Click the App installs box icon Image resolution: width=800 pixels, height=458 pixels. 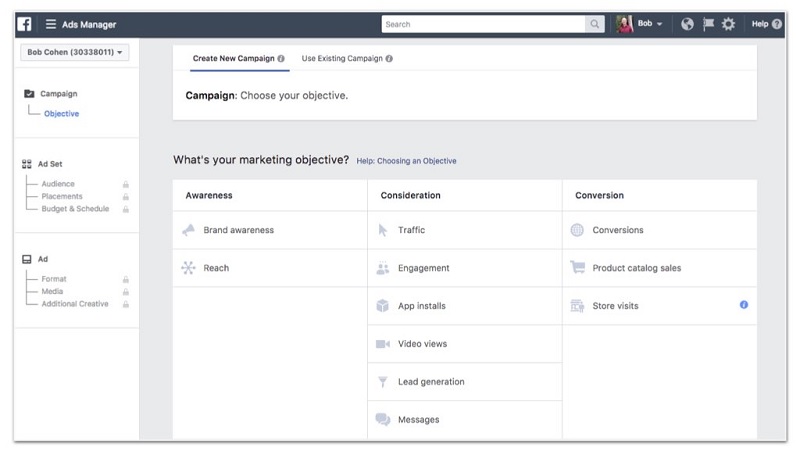pos(383,306)
